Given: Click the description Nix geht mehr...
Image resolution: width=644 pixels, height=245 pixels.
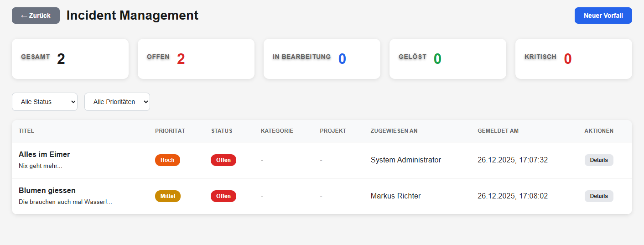Looking at the screenshot, I should 40,166.
